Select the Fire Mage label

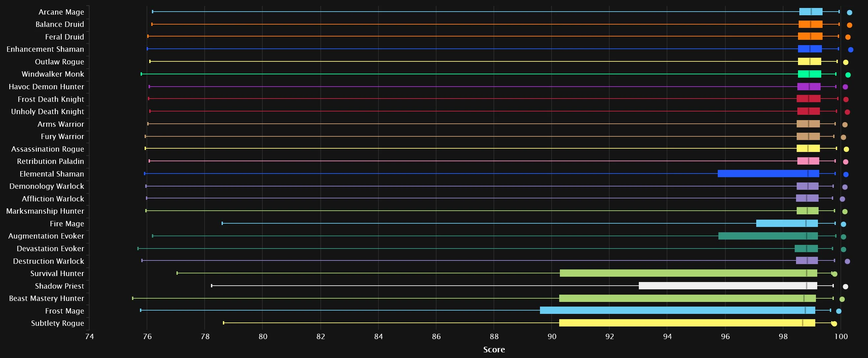(67, 224)
